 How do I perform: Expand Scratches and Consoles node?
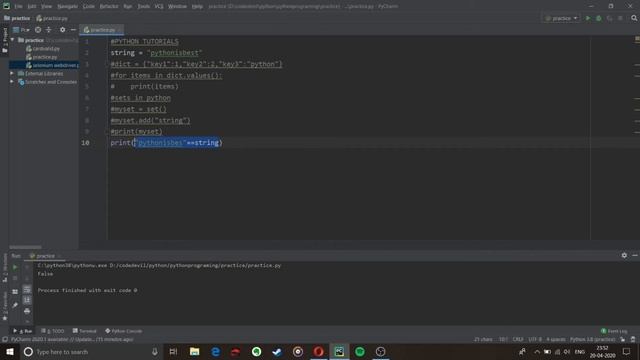pyautogui.click(x=12, y=82)
